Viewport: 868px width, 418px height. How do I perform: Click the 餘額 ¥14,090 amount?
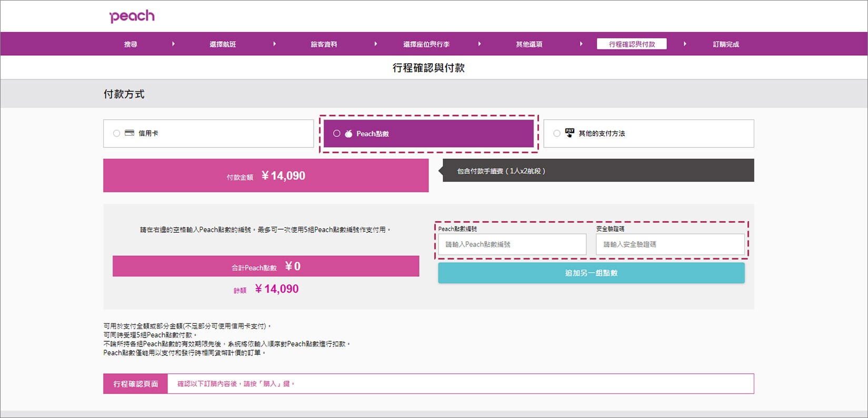point(266,289)
